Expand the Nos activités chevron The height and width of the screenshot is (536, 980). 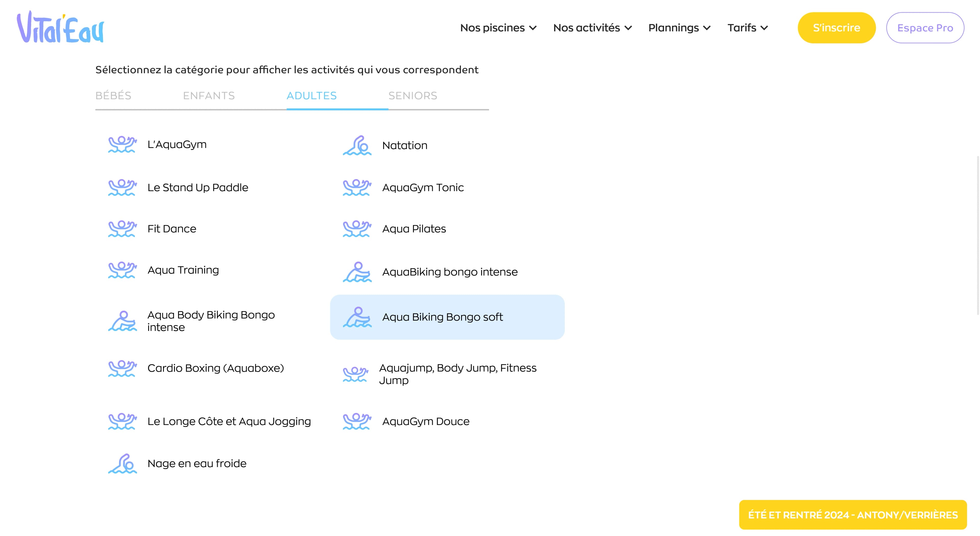628,28
